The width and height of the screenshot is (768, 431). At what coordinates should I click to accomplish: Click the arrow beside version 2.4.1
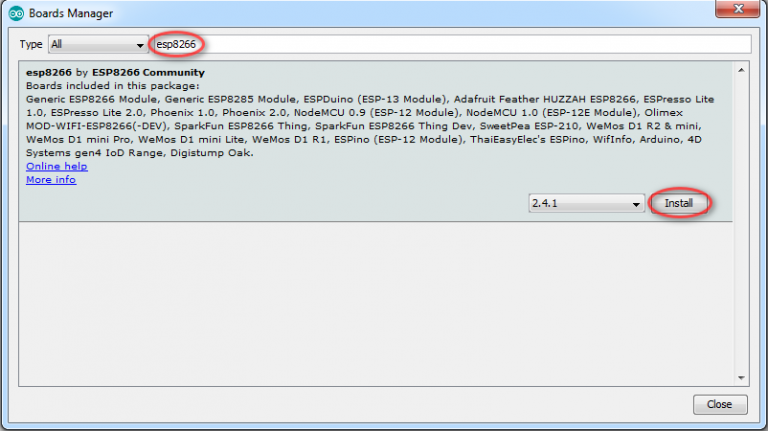tap(634, 204)
